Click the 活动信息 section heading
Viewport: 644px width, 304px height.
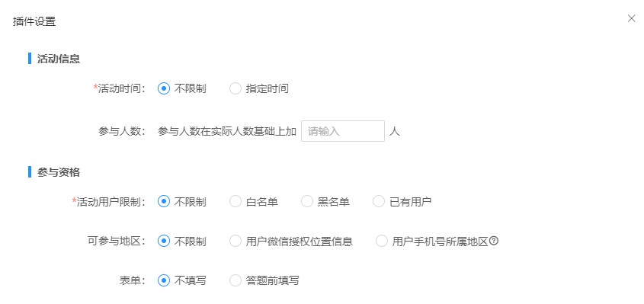coord(59,59)
